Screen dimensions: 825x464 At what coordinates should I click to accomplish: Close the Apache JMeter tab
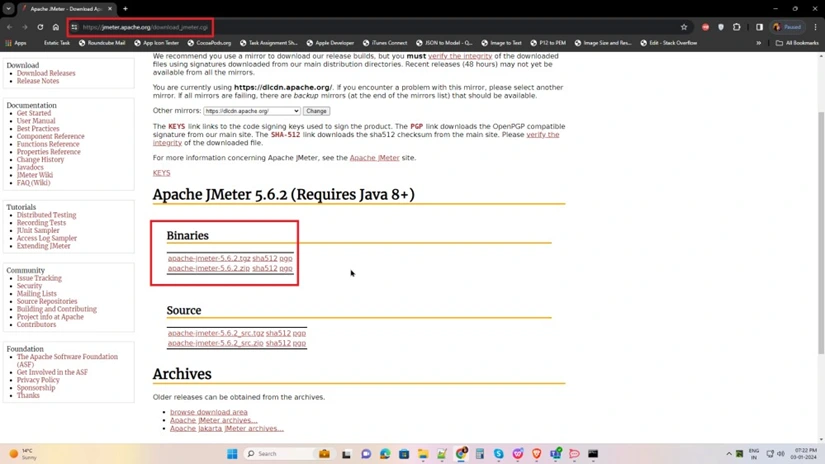pos(110,8)
